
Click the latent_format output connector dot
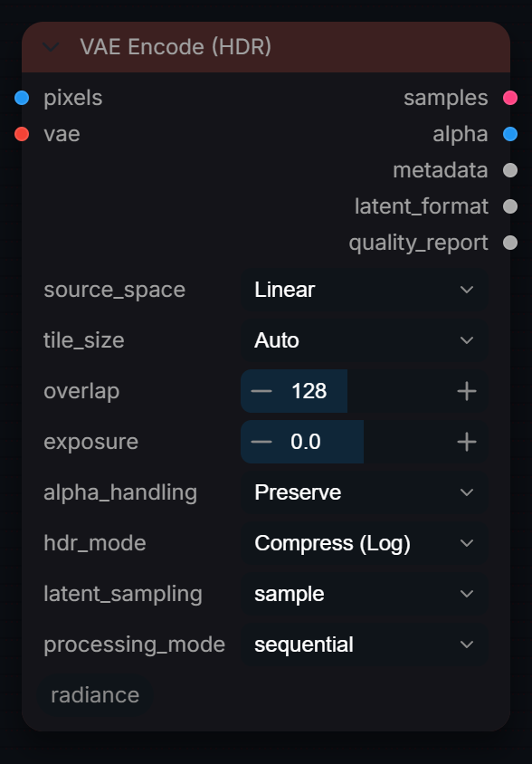click(510, 206)
